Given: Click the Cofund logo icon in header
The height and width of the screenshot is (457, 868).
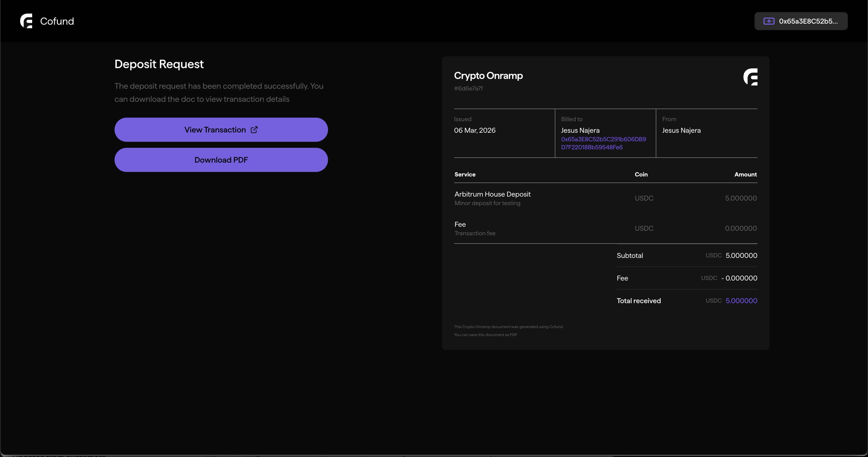Looking at the screenshot, I should [x=26, y=21].
